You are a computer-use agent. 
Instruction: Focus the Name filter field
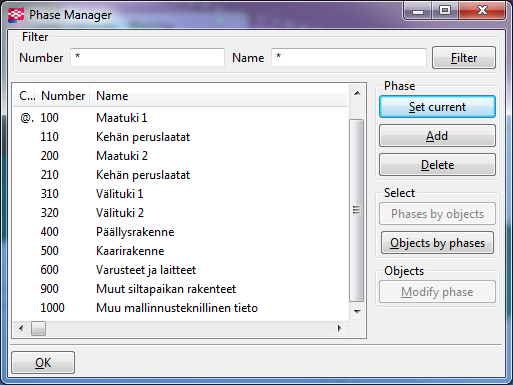(349, 57)
